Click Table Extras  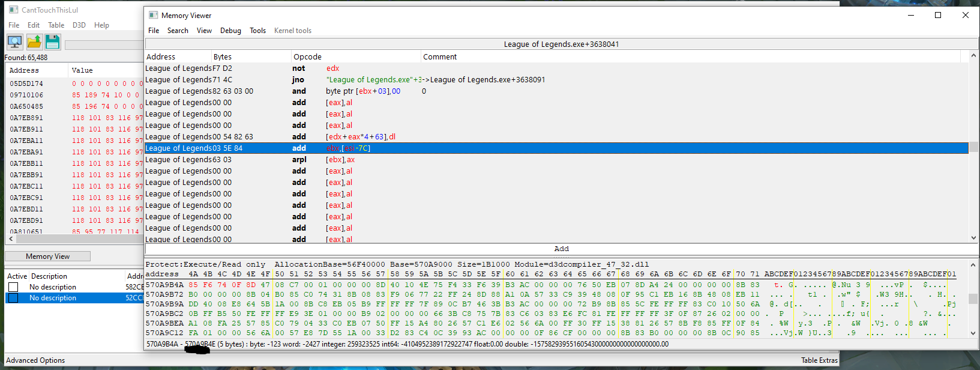819,360
